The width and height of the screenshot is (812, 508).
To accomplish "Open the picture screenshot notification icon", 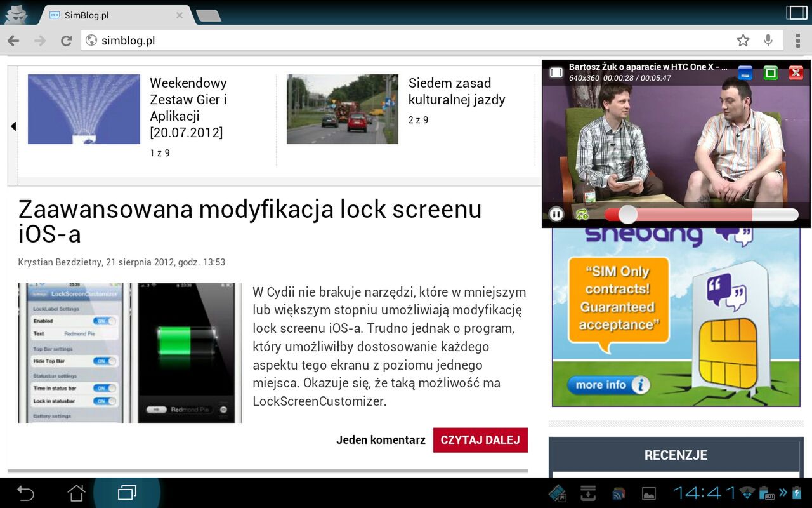I will tap(649, 493).
